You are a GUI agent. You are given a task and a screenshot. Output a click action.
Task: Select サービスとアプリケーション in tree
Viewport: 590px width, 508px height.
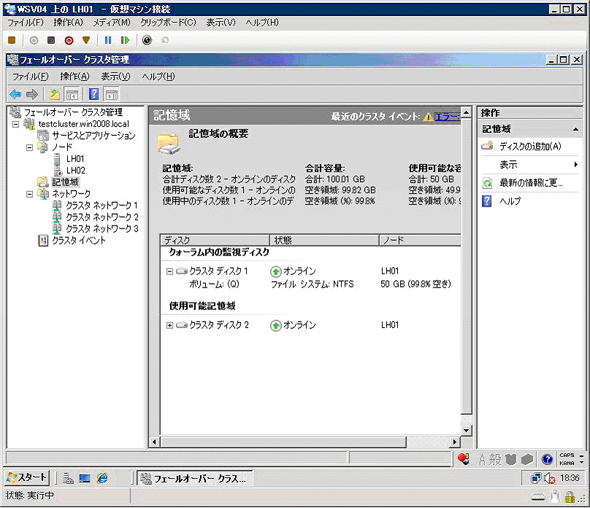[x=94, y=135]
